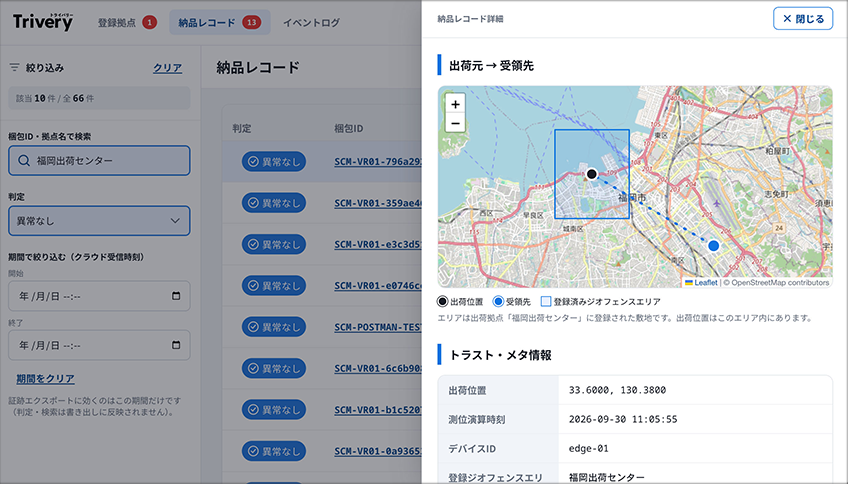Image resolution: width=848 pixels, height=484 pixels.
Task: Zoom out on the map
Action: [x=455, y=123]
